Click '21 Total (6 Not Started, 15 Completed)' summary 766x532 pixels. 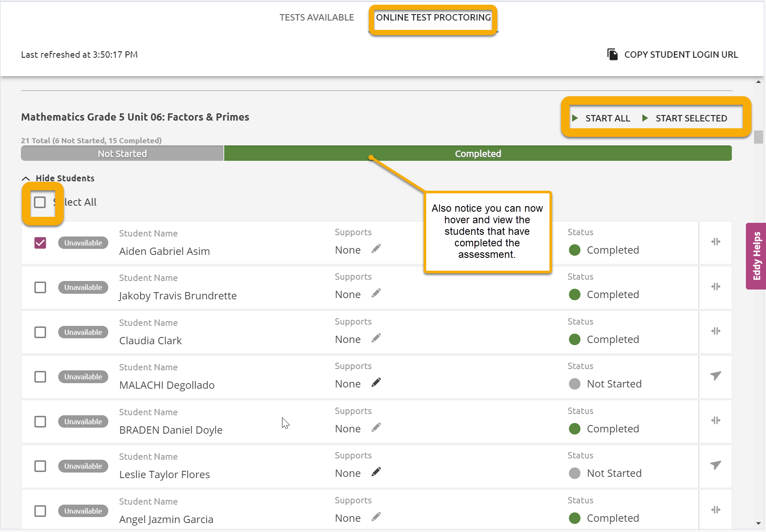(x=91, y=141)
